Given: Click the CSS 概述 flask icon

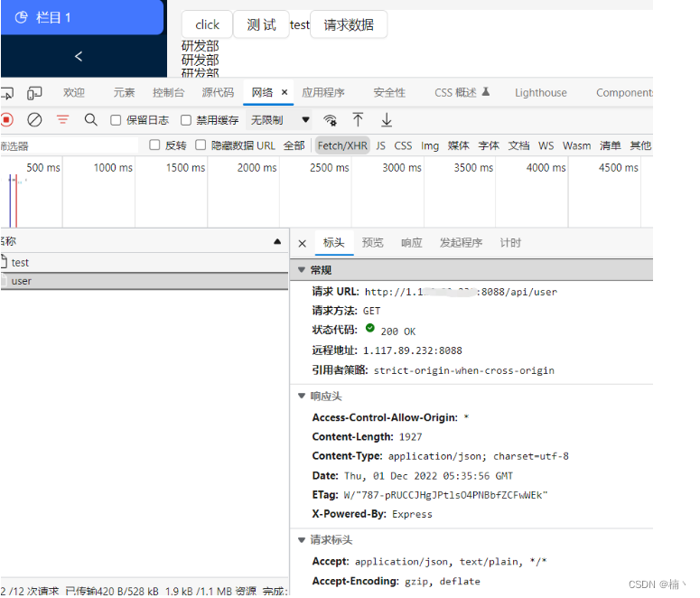Looking at the screenshot, I should 486,91.
